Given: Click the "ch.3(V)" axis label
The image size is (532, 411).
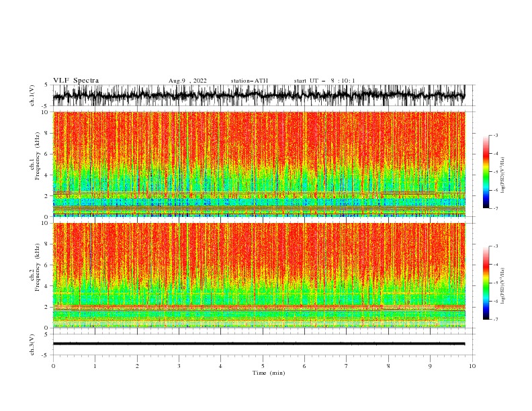Looking at the screenshot, I should coord(32,345).
